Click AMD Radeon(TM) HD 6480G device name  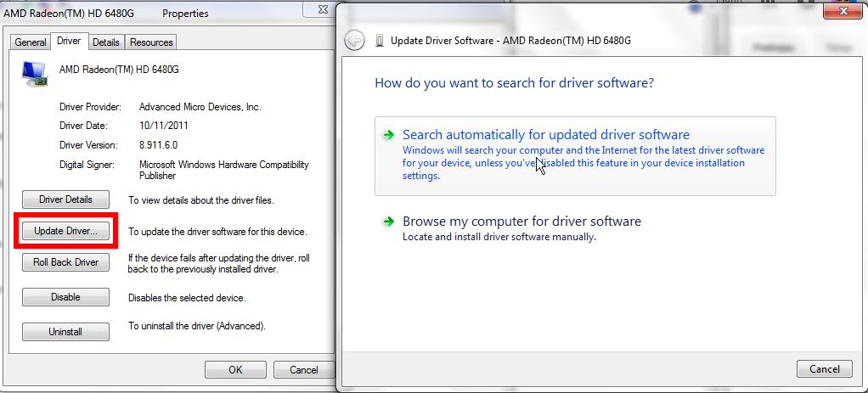(119, 70)
